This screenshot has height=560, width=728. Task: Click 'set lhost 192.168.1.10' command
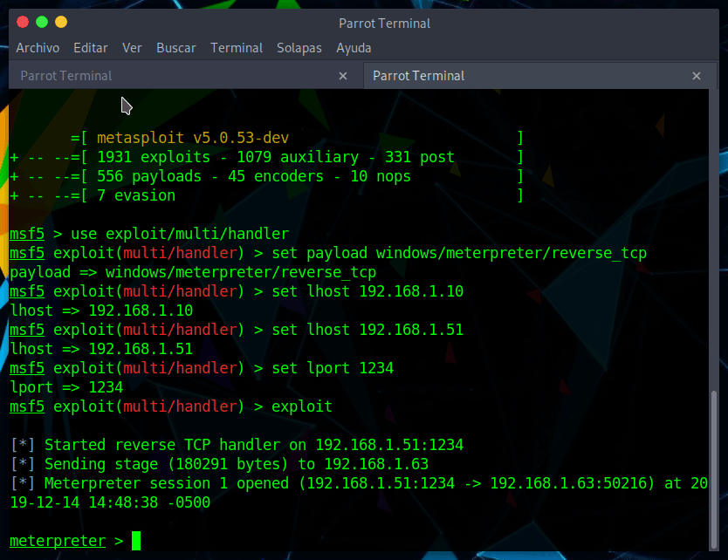367,291
